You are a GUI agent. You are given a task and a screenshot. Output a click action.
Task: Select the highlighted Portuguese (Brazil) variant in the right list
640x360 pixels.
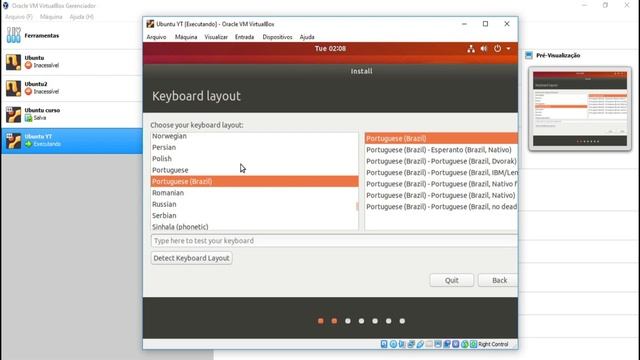point(441,138)
